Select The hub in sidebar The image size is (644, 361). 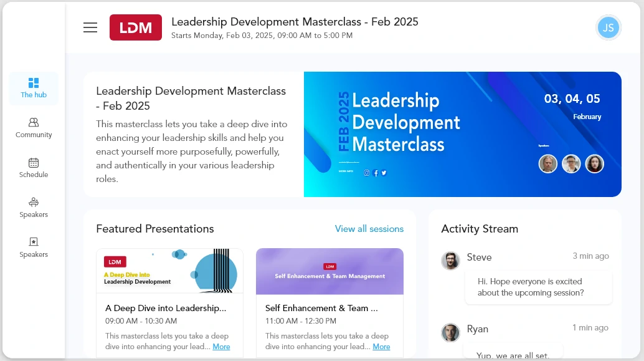point(34,88)
